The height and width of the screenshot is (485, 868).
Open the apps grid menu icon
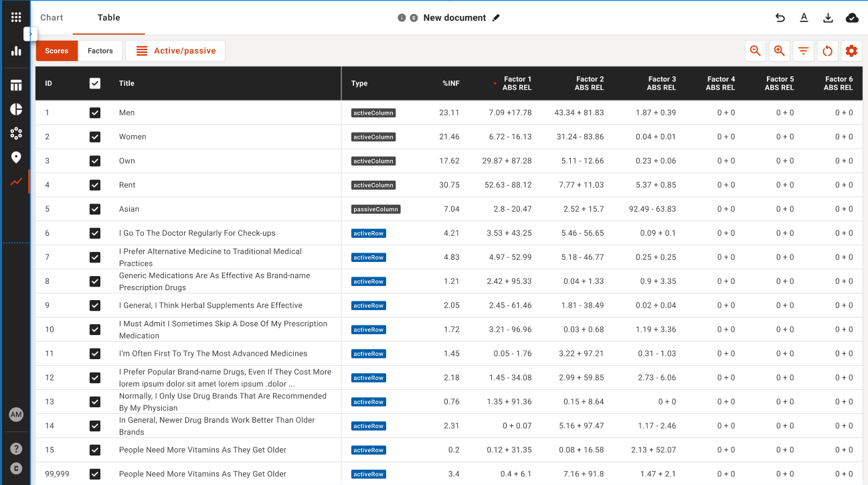[16, 17]
